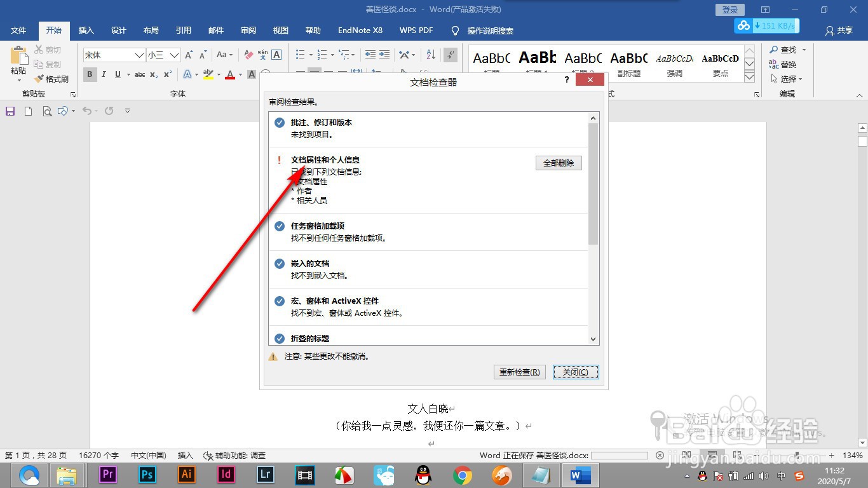Toggle underline formatting
The image size is (868, 488).
(x=118, y=74)
